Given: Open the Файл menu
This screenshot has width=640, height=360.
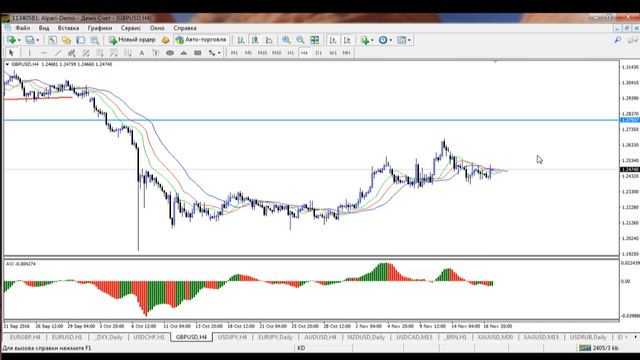Looking at the screenshot, I should point(23,28).
